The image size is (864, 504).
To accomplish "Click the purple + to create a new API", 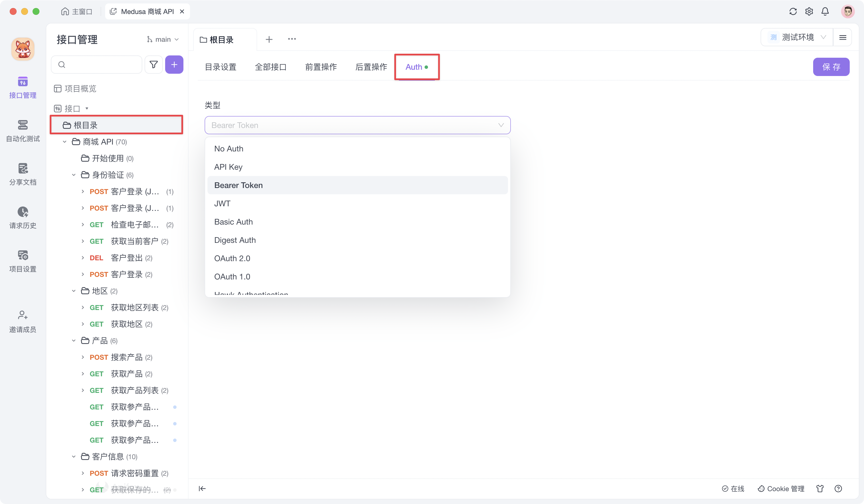I will [x=174, y=65].
